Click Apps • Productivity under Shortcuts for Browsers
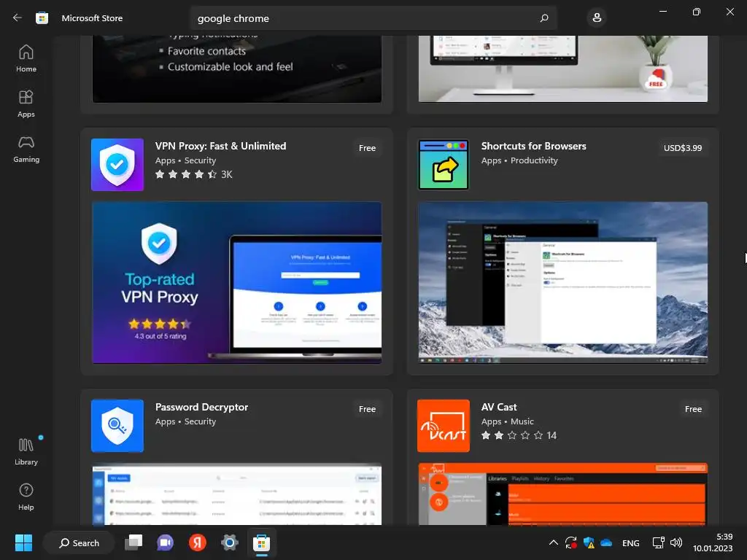Screen dimensions: 747x560 click(519, 160)
